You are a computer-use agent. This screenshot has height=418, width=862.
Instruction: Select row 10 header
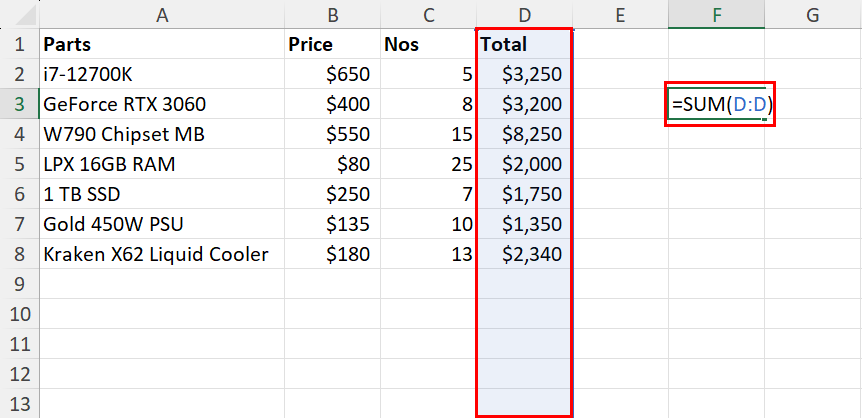pos(20,314)
